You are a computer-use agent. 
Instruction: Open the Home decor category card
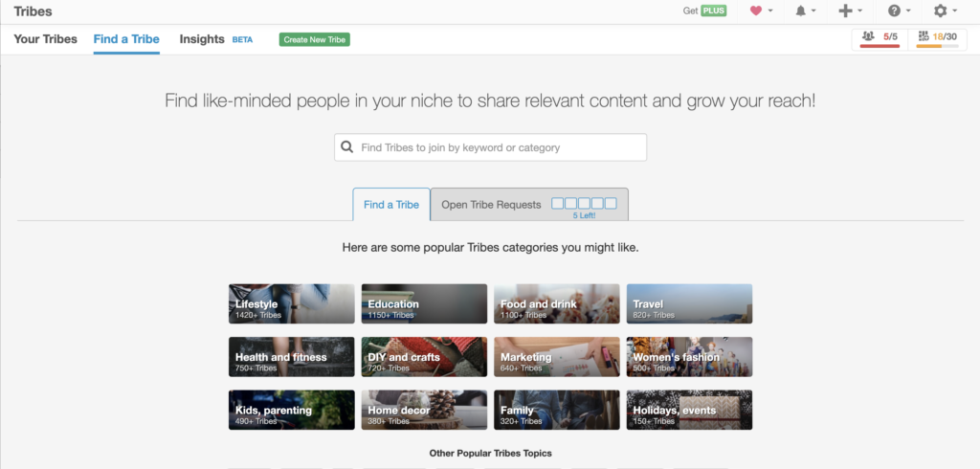point(424,411)
